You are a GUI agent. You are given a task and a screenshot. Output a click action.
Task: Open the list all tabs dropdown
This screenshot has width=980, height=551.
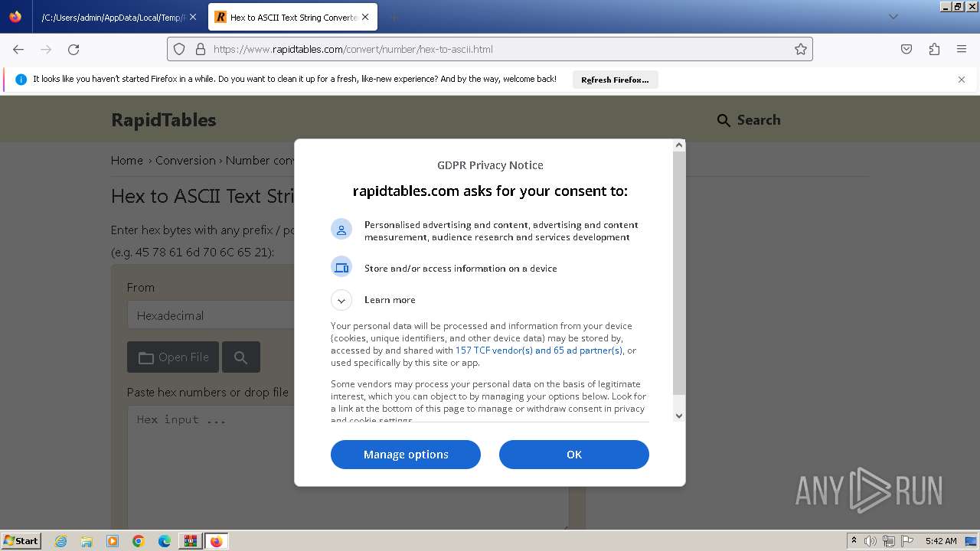pyautogui.click(x=893, y=17)
